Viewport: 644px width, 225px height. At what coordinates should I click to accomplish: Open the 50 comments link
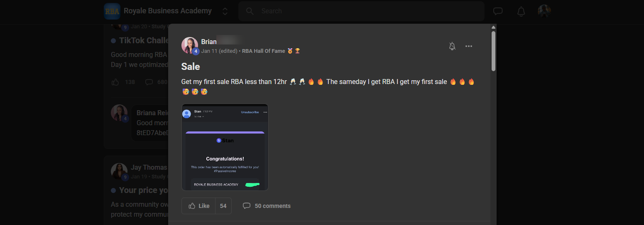pyautogui.click(x=272, y=206)
